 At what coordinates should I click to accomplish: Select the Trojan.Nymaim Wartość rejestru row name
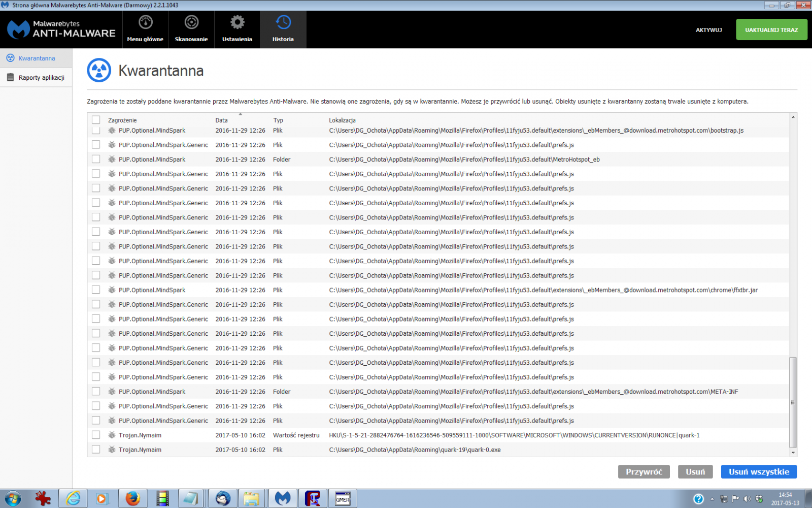point(140,435)
